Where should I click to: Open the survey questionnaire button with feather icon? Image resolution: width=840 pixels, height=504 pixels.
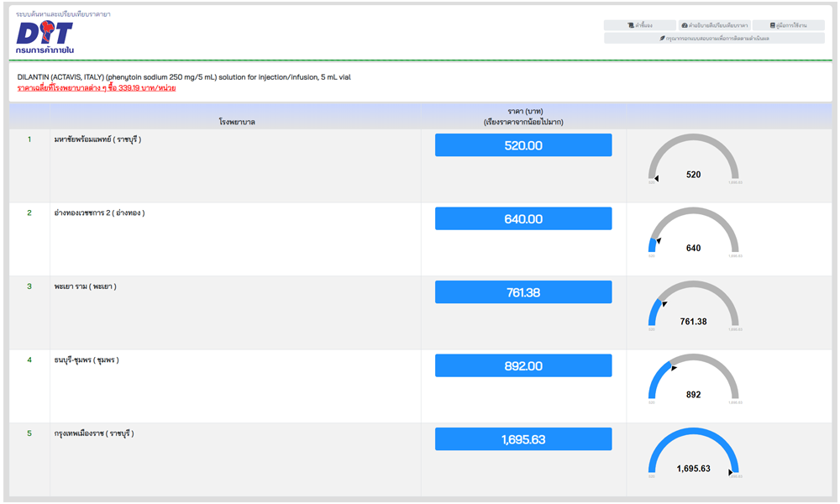pos(714,38)
